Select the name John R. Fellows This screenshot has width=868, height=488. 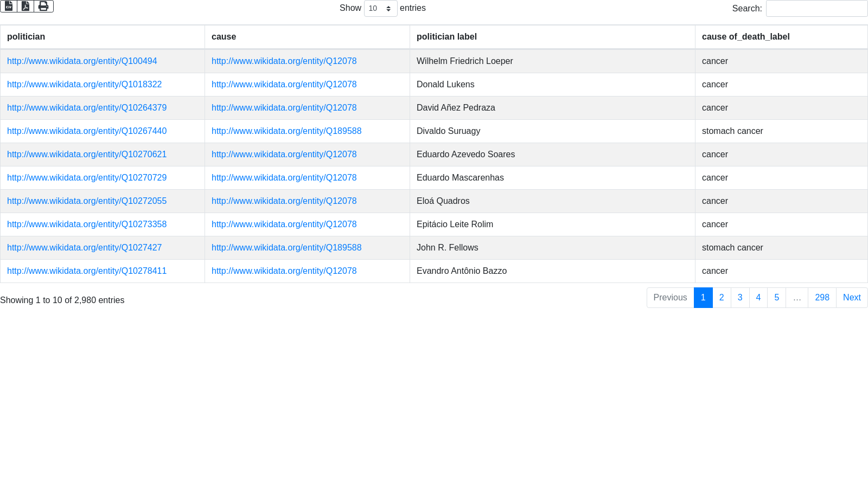click(448, 248)
